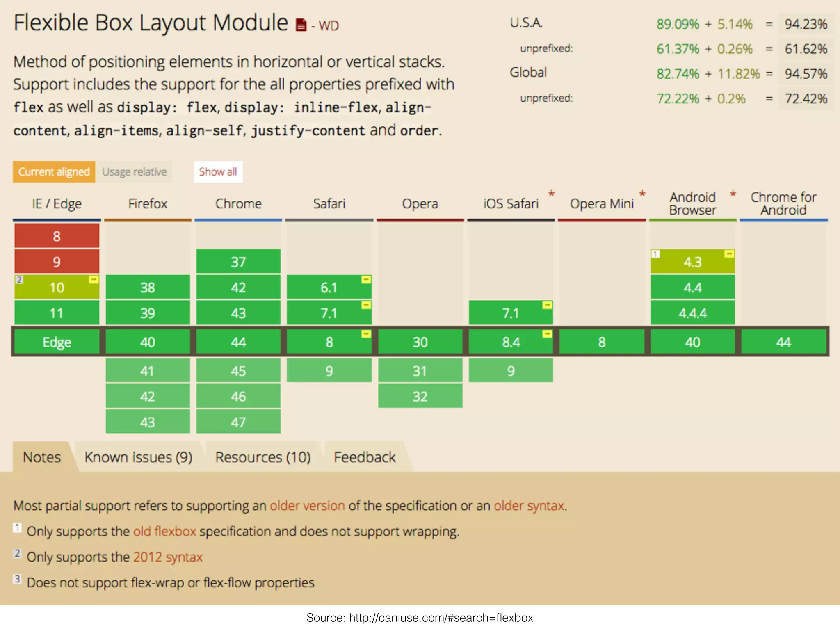Open the Known issues (9) tab
This screenshot has width=840, height=630.
tap(138, 457)
